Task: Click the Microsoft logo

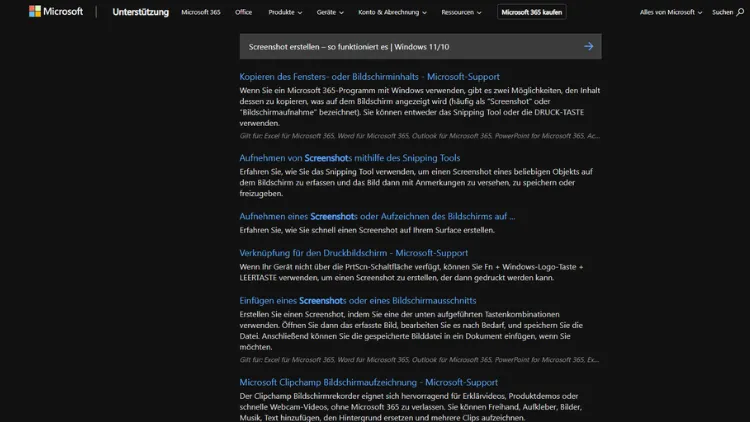Action: point(55,11)
